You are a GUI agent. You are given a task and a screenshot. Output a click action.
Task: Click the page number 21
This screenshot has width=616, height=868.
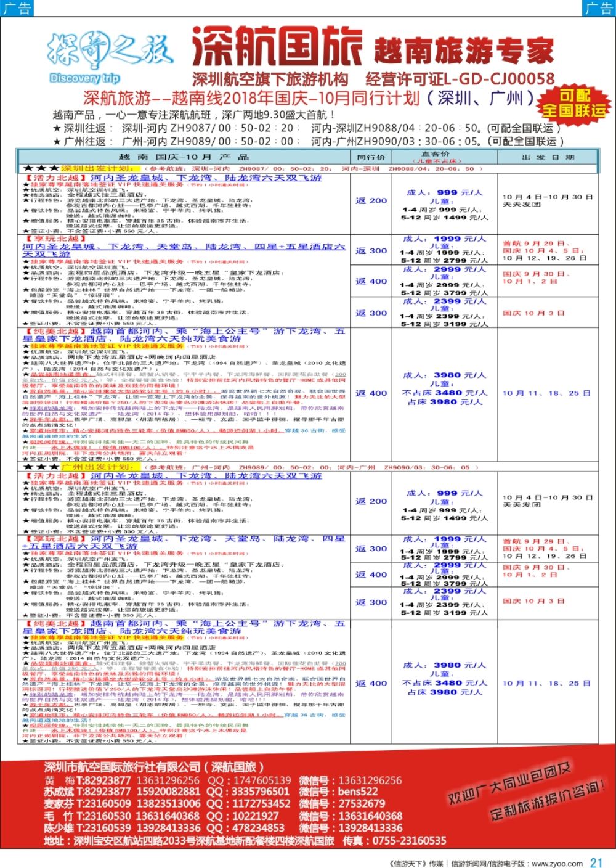point(596,862)
